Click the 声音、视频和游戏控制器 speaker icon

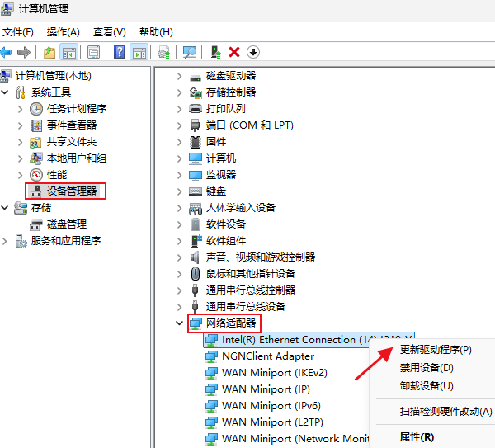[x=196, y=257]
